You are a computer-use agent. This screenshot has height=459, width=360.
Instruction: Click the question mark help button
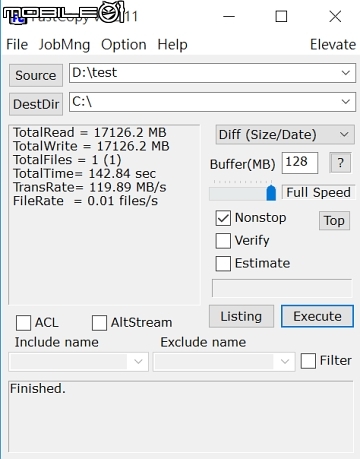click(340, 163)
